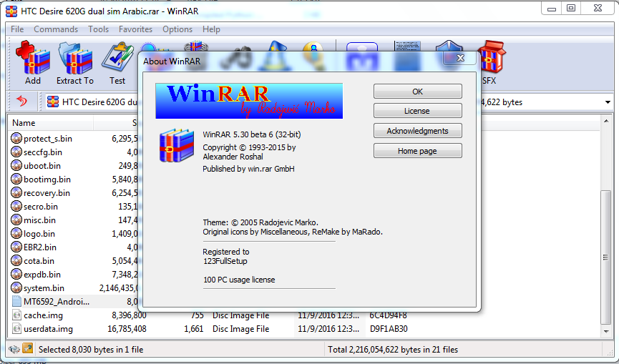
Task: Click the key icon in status bar
Action: [28, 348]
